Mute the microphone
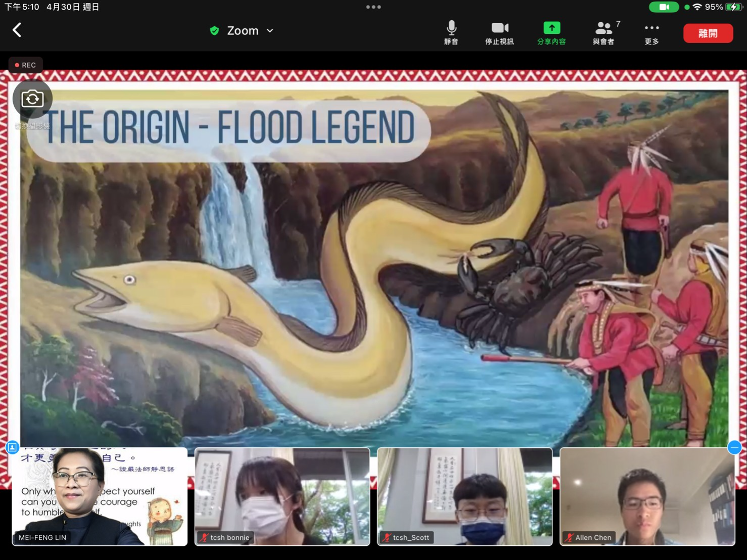Screen dimensions: 747x560 tap(451, 33)
